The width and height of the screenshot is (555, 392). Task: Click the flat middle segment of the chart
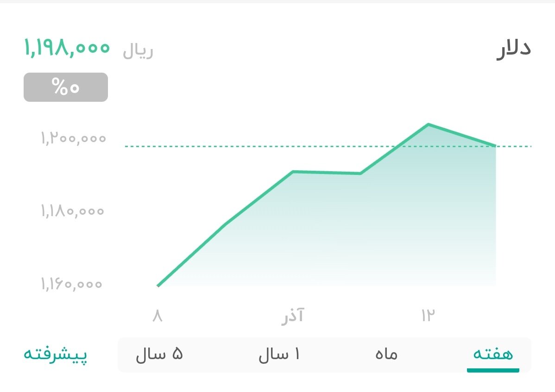[x=327, y=173]
